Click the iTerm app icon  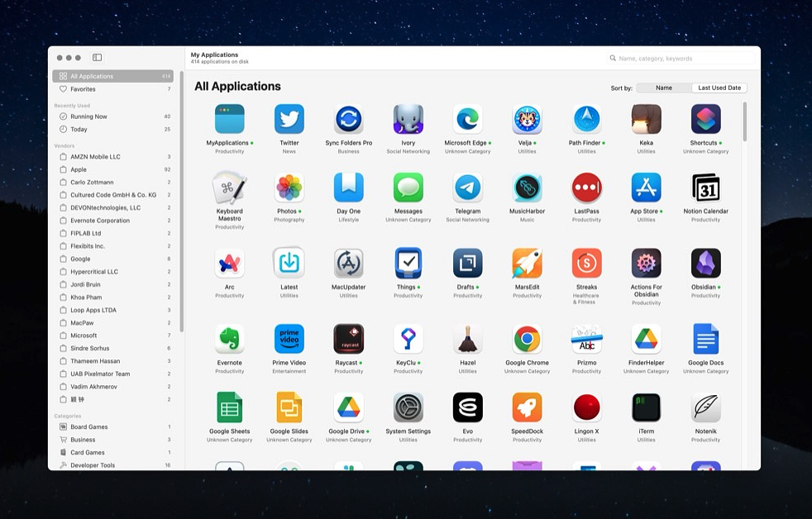pyautogui.click(x=646, y=407)
